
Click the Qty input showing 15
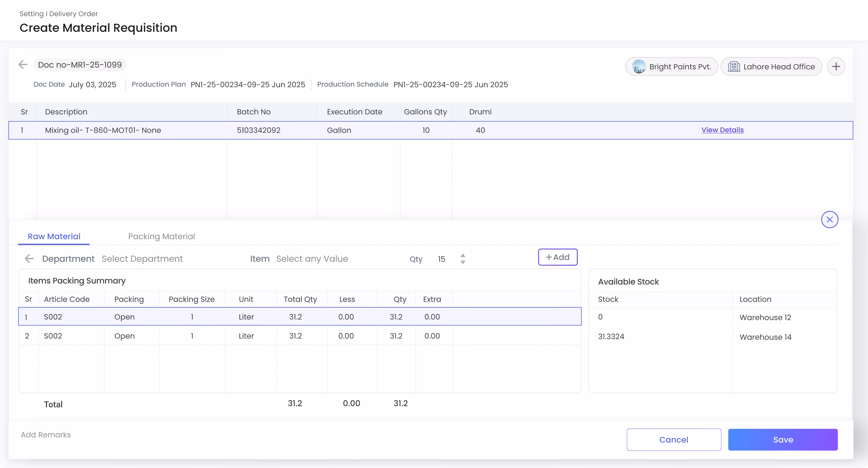click(442, 259)
